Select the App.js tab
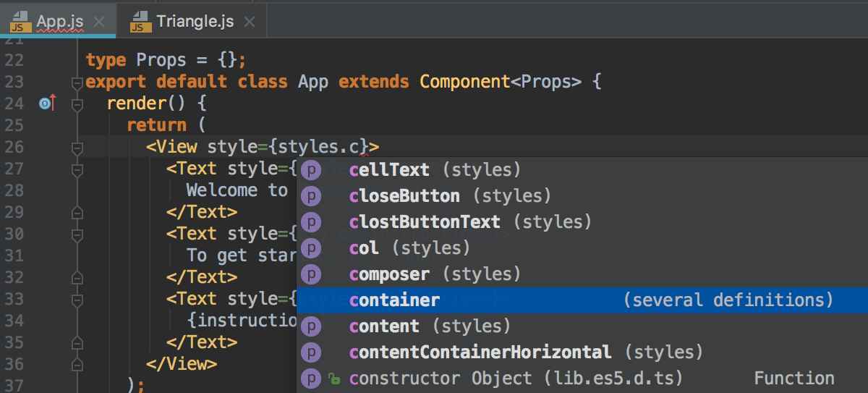Screen dimensions: 868x393 point(59,21)
